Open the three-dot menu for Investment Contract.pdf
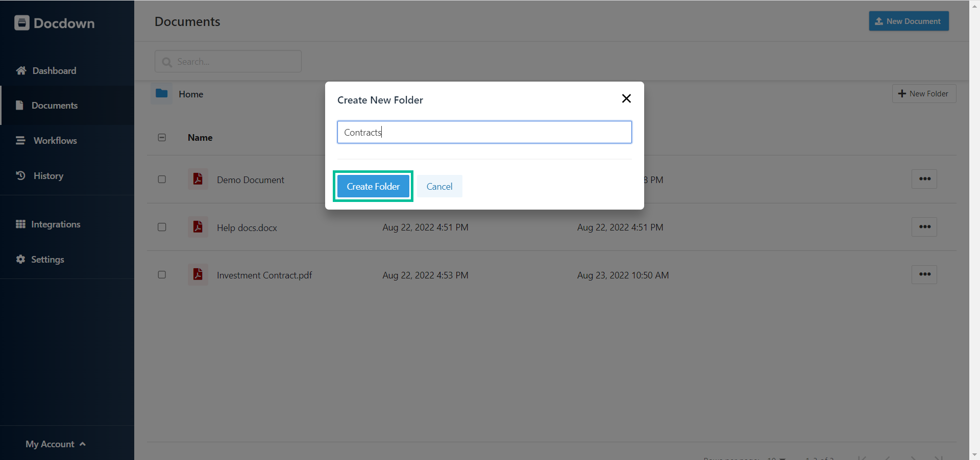The width and height of the screenshot is (980, 460). [x=924, y=274]
